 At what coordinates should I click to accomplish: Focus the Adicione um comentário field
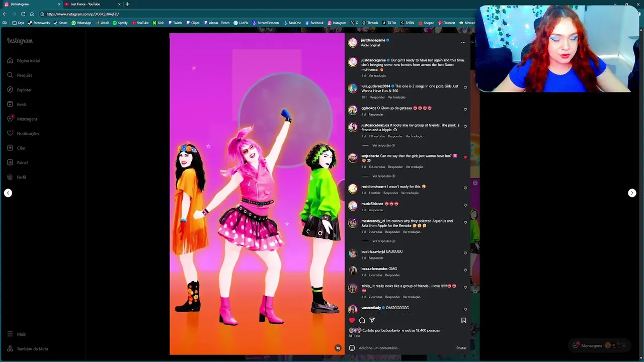coord(405,348)
